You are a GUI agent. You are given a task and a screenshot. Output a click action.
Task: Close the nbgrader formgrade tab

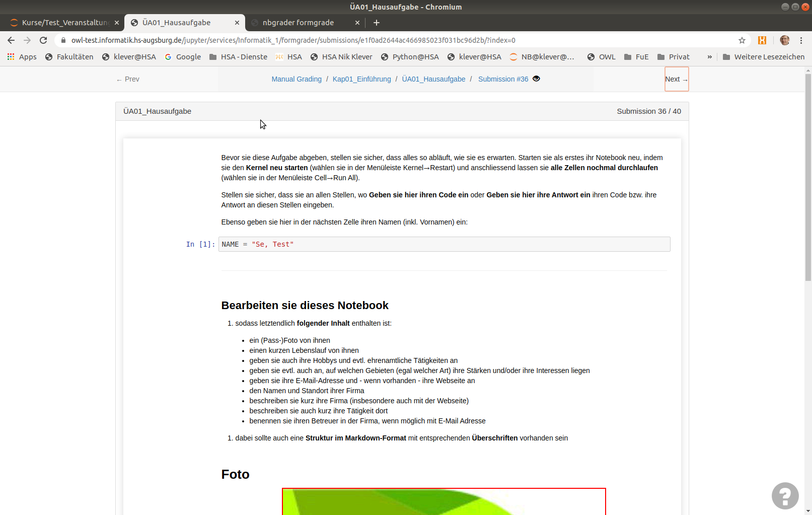point(357,23)
